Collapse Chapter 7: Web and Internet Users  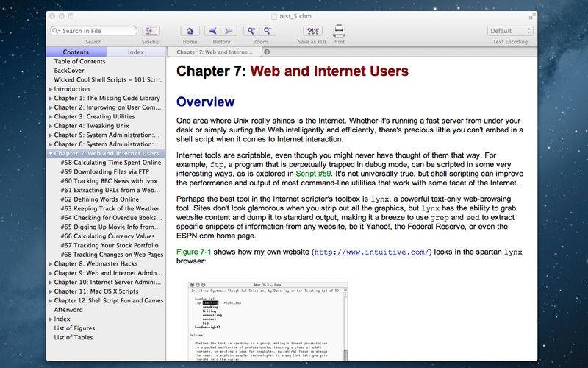(51, 154)
